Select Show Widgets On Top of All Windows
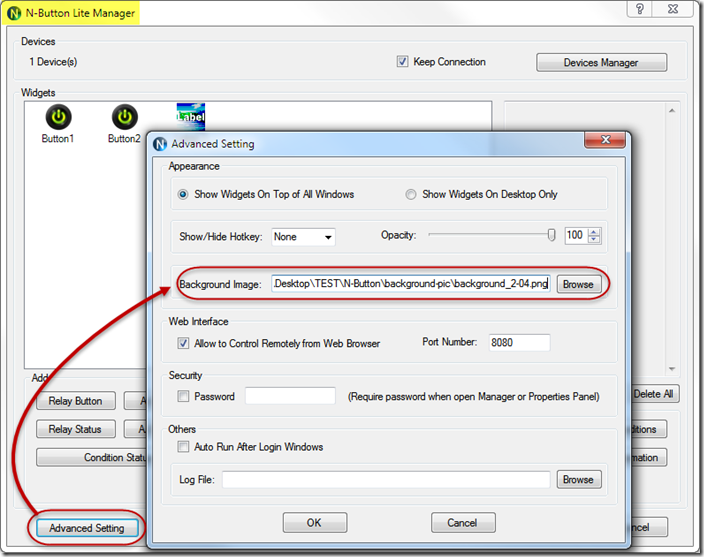Viewport: 704px width, 557px height. click(183, 194)
